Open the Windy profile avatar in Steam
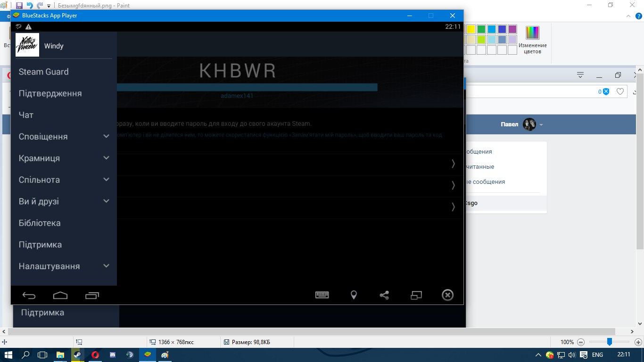 pyautogui.click(x=27, y=45)
